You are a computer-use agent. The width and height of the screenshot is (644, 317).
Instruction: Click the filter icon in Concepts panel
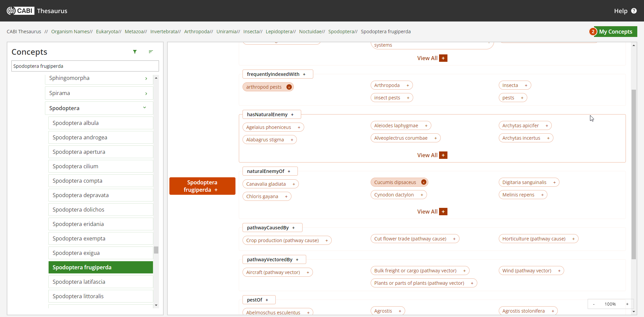[135, 52]
